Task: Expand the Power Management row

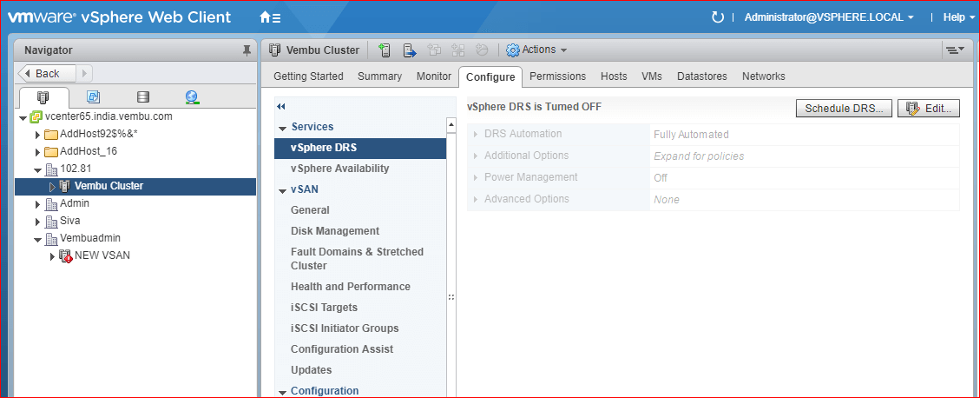Action: click(x=477, y=178)
